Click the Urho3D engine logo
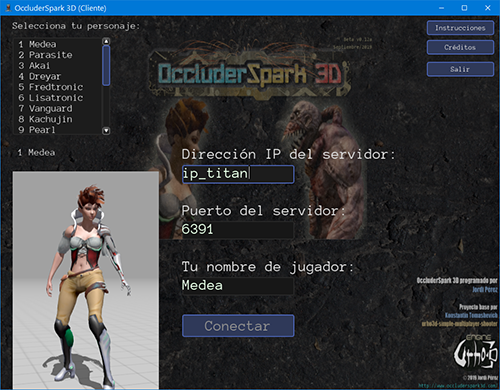This screenshot has width=500, height=390. coord(475,351)
